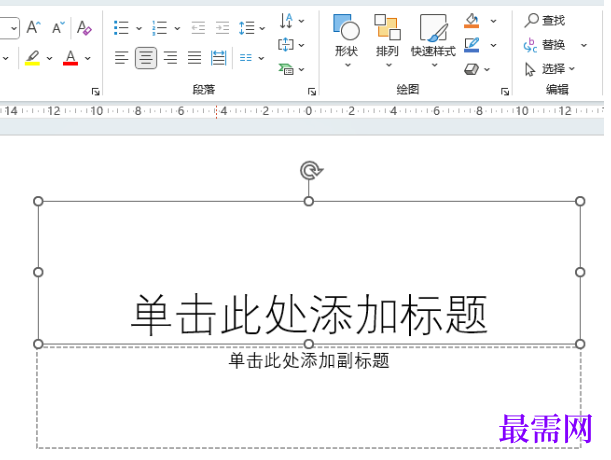The width and height of the screenshot is (611, 460).
Task: Open the font size combo box dropdown
Action: coord(14,28)
